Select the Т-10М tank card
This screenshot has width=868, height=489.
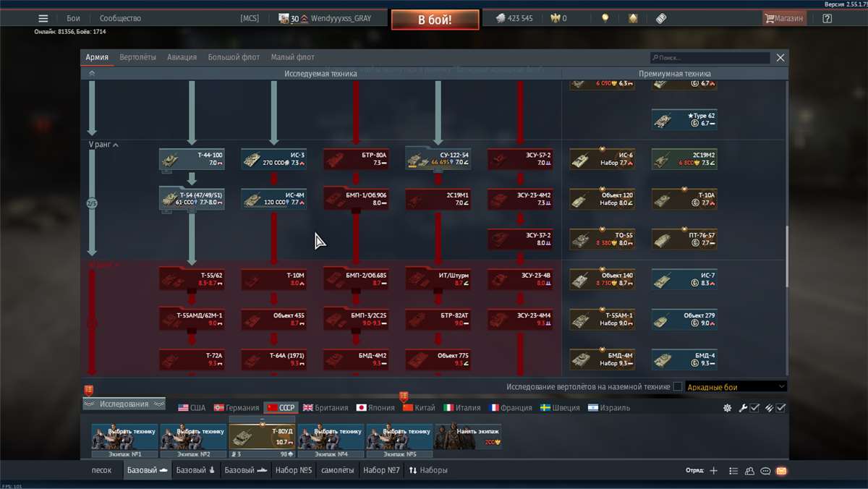(x=273, y=279)
